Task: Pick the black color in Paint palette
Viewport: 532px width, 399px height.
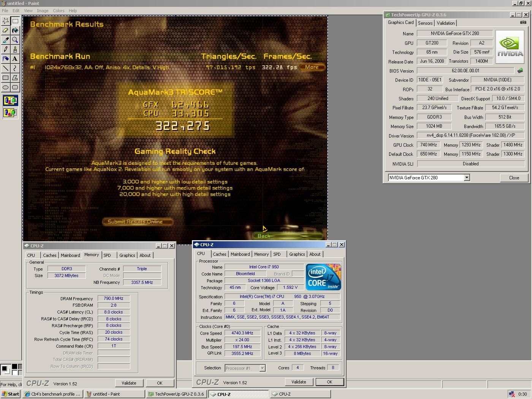Action: click(14, 367)
